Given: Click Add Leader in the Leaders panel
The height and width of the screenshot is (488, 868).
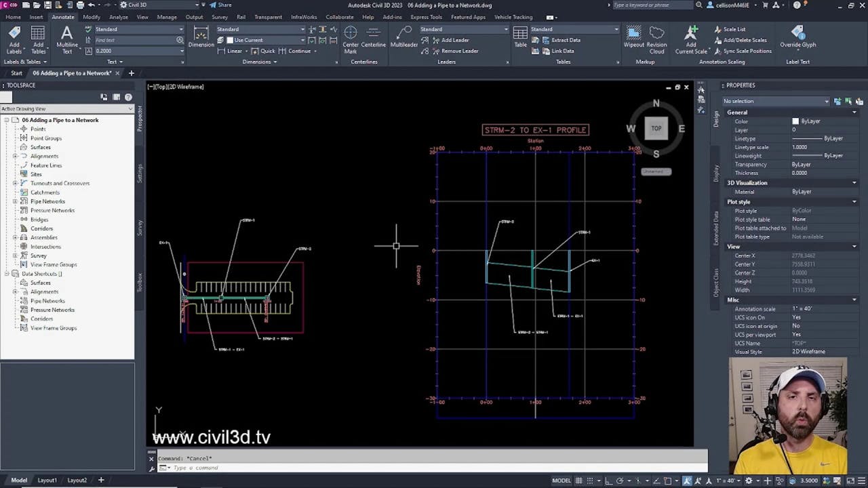Looking at the screenshot, I should (452, 40).
